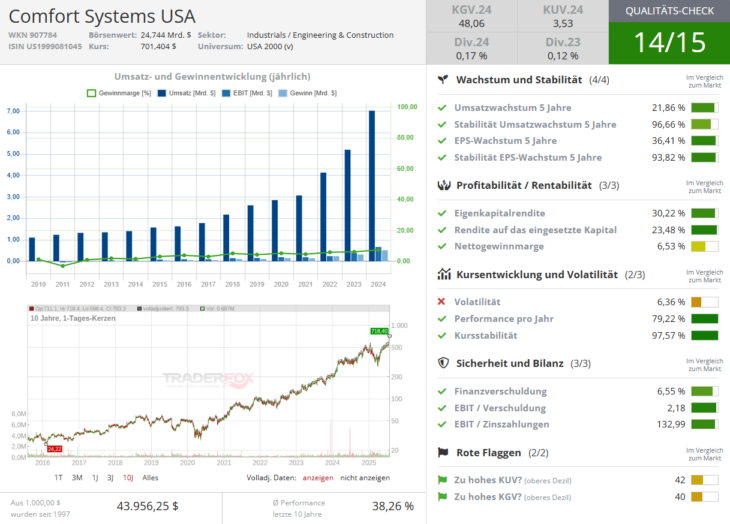Click the 2024 Umsatz bar in the chart
730x524 pixels.
click(x=372, y=186)
